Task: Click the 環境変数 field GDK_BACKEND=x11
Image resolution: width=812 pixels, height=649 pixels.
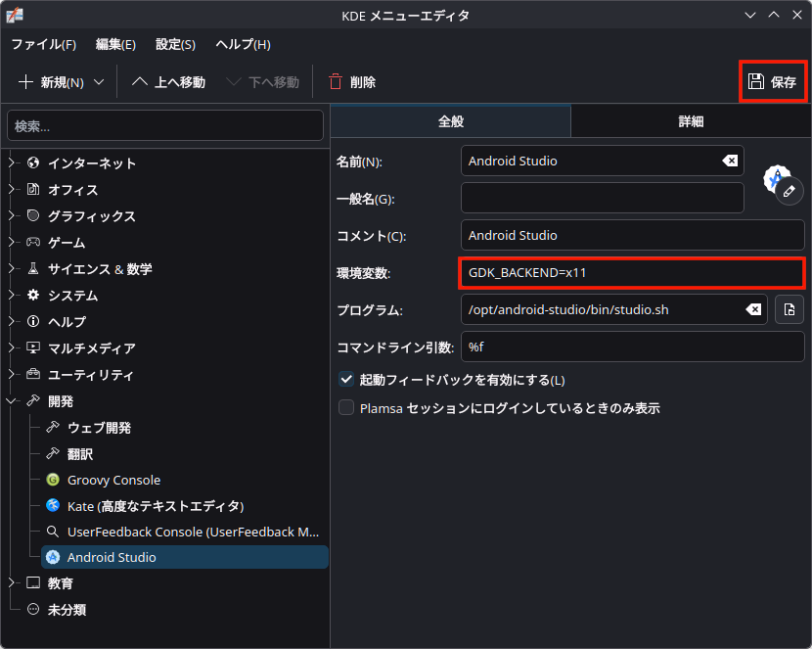Action: (632, 272)
